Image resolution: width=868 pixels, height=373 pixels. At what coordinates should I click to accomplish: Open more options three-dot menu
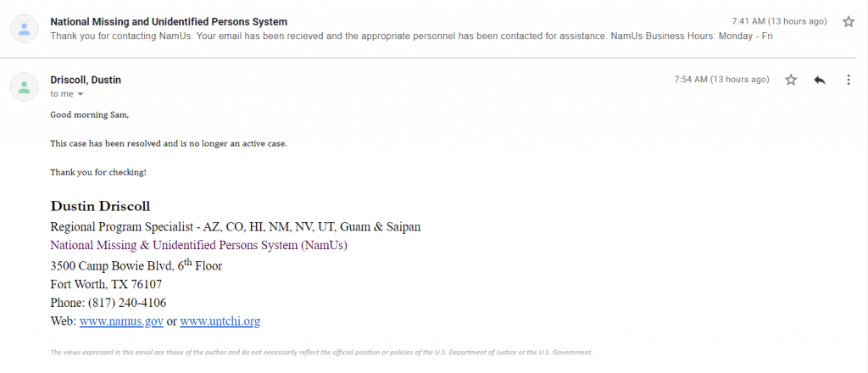point(849,80)
